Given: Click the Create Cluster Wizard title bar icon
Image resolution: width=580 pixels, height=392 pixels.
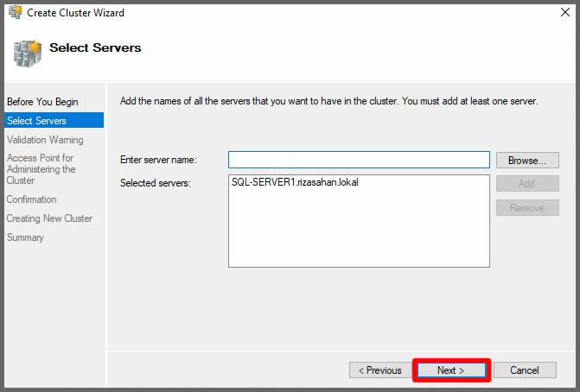Looking at the screenshot, I should pyautogui.click(x=15, y=13).
